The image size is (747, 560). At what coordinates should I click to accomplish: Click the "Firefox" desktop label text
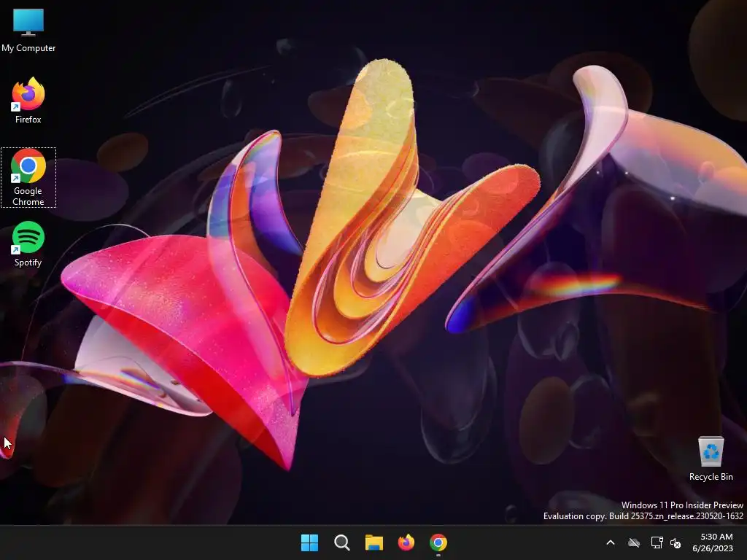coord(28,120)
